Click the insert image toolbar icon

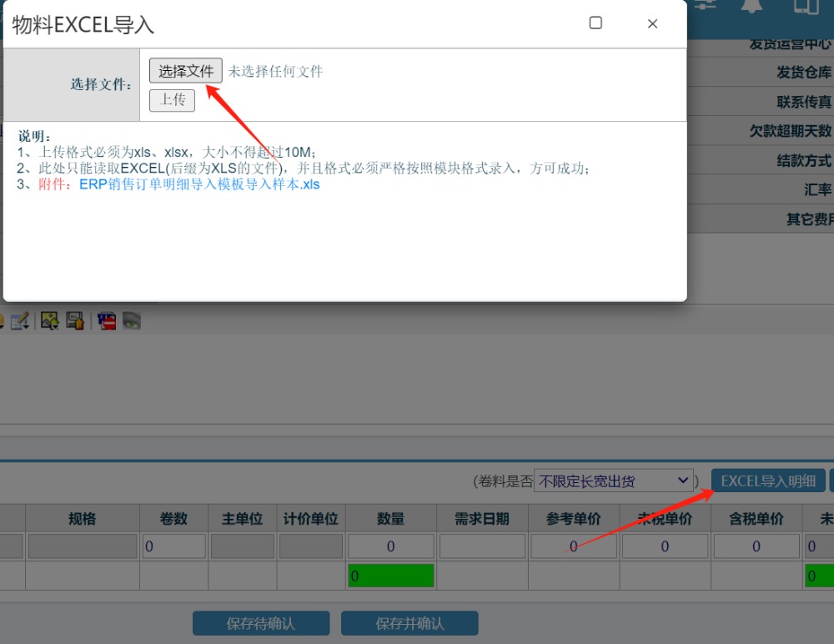50,320
